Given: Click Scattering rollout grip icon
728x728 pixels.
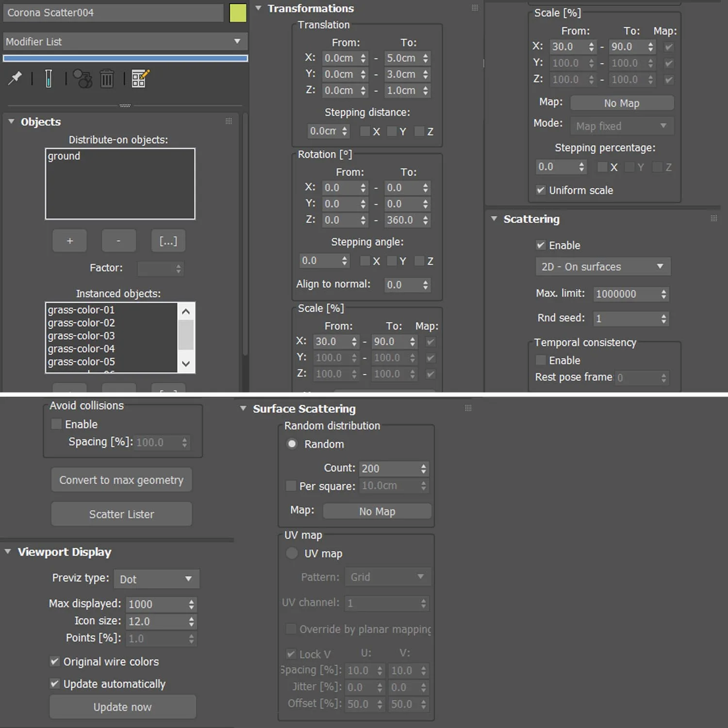Looking at the screenshot, I should (x=713, y=218).
